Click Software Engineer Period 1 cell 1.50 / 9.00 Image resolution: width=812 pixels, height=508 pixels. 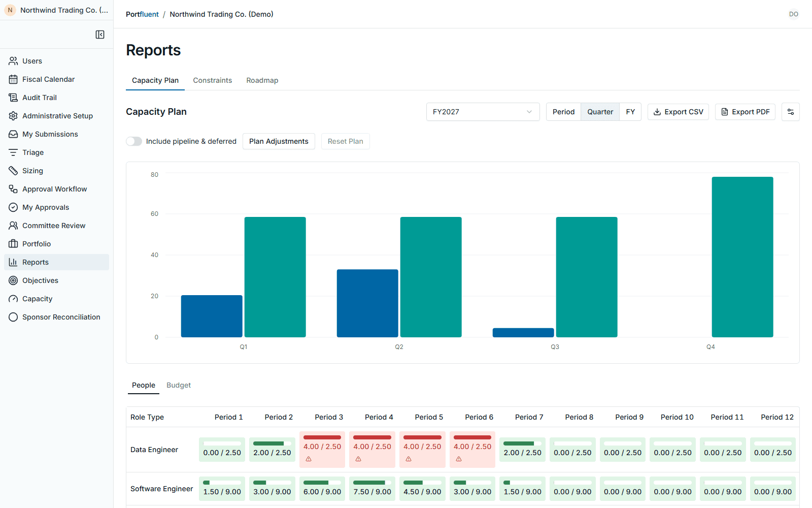(x=222, y=489)
